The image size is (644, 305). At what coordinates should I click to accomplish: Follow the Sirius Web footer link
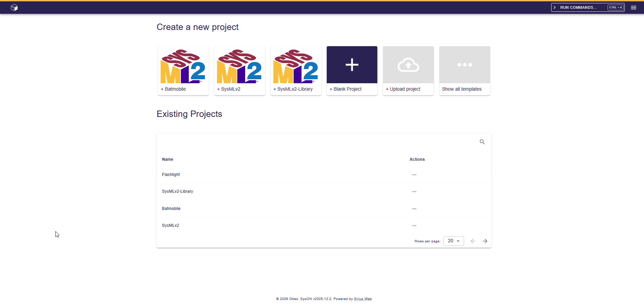(x=363, y=299)
